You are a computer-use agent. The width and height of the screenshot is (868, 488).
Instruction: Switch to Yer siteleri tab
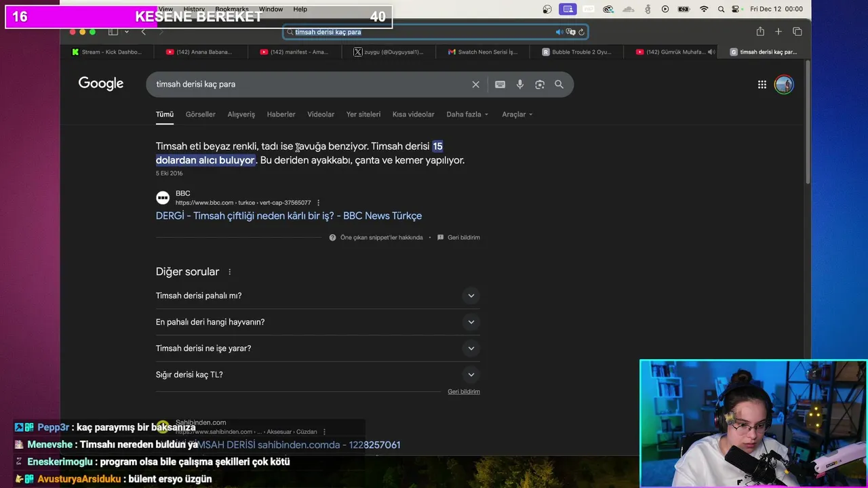click(x=363, y=115)
